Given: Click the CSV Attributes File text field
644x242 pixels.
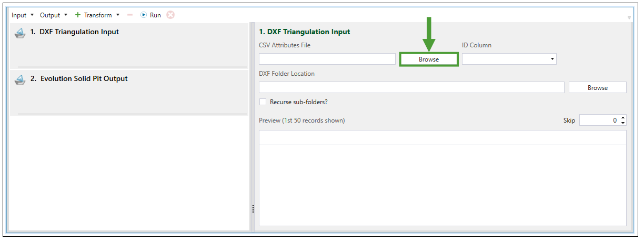Looking at the screenshot, I should coord(327,59).
